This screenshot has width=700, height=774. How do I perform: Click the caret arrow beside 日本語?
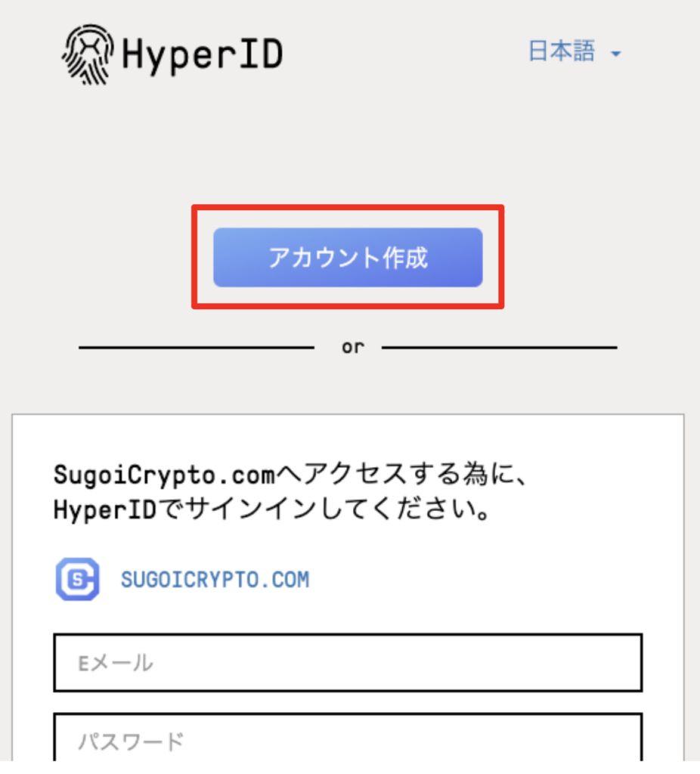click(x=615, y=54)
